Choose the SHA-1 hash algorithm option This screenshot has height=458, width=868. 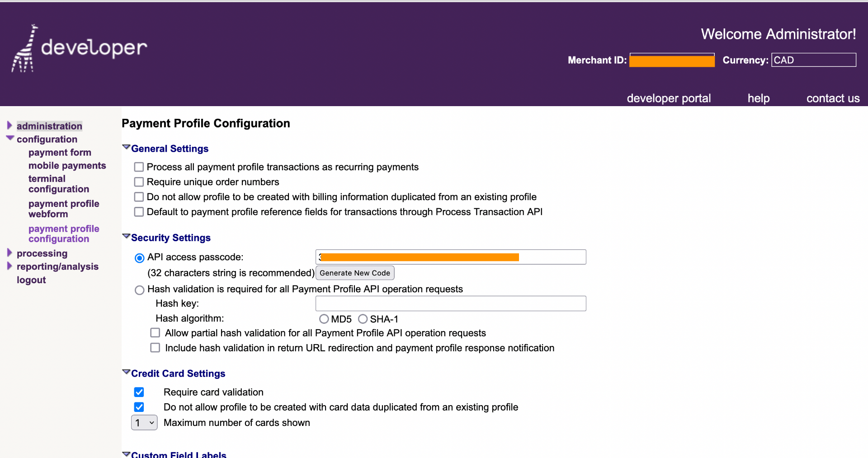(x=363, y=319)
